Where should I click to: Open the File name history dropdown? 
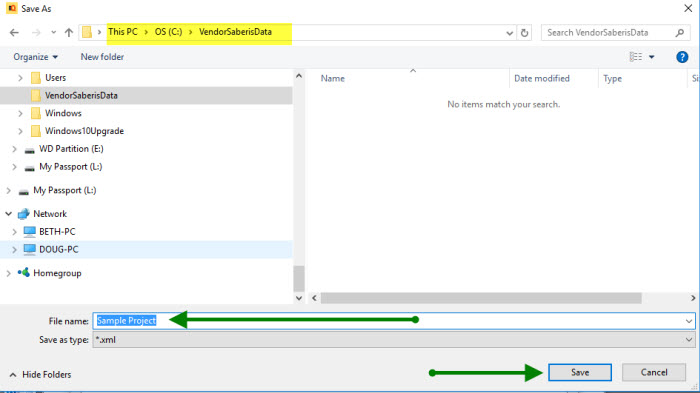coord(689,321)
